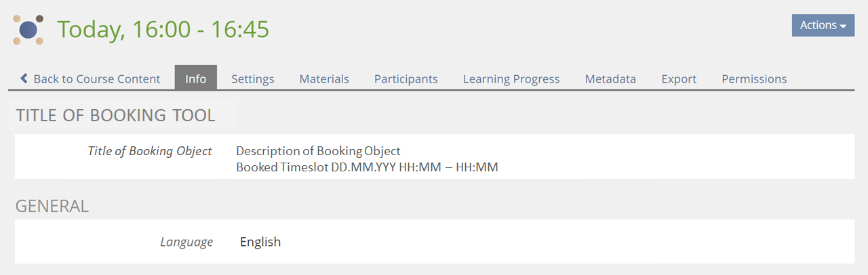Click the English language value
This screenshot has height=275, width=868.
click(x=260, y=242)
